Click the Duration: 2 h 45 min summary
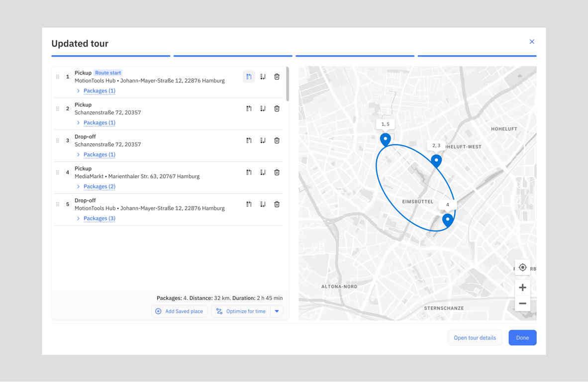 tap(257, 298)
